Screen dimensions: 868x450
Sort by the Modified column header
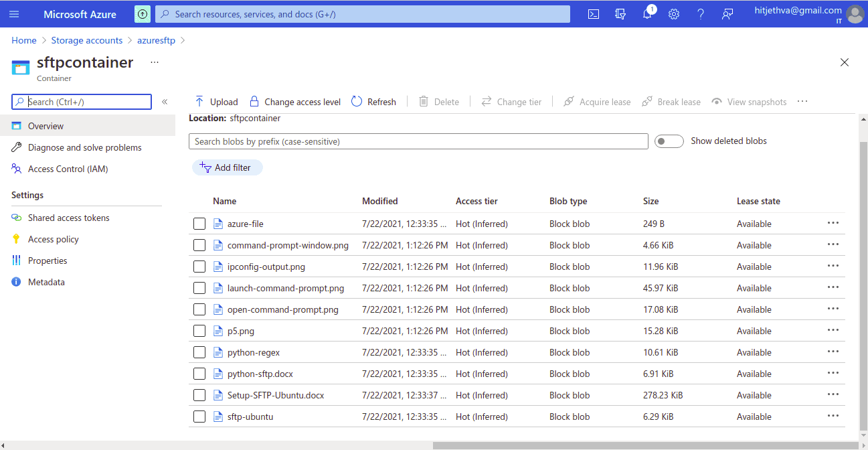click(x=380, y=201)
